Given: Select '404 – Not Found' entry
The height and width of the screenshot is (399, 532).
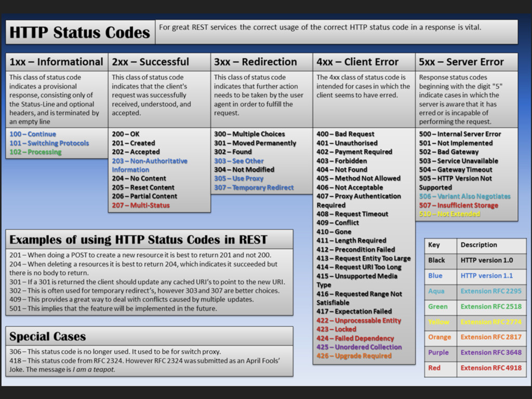Looking at the screenshot, I should pos(342,170).
